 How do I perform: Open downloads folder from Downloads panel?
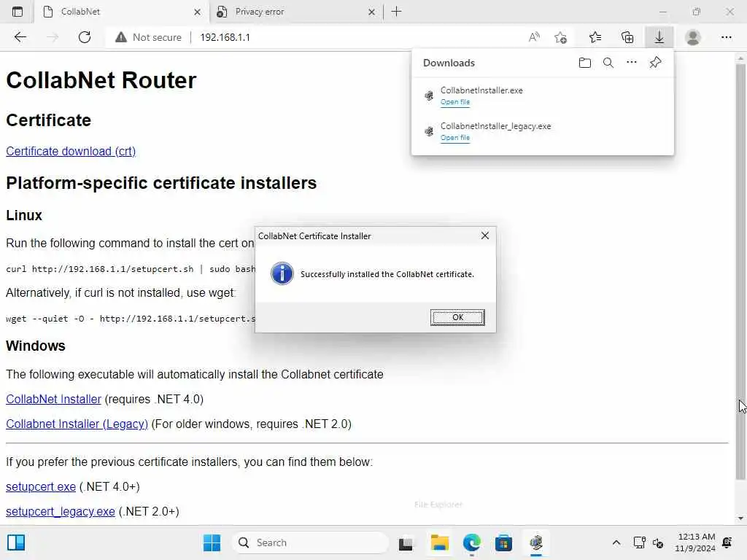pos(584,63)
